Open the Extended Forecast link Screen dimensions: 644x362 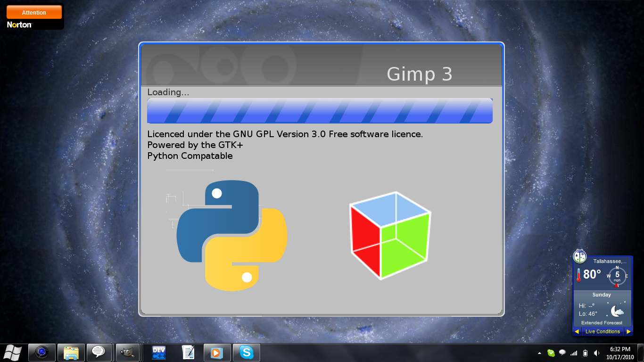coord(602,322)
